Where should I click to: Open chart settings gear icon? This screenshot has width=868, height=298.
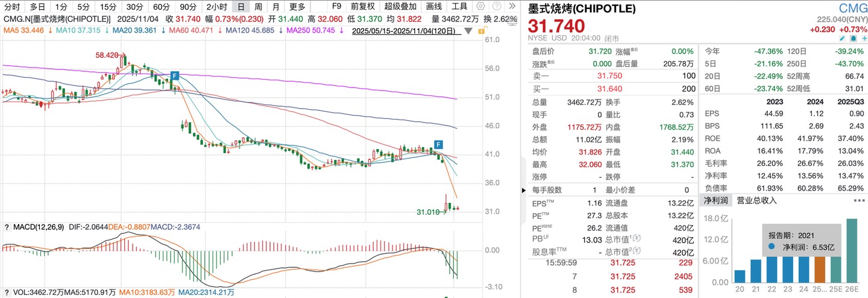click(480, 7)
